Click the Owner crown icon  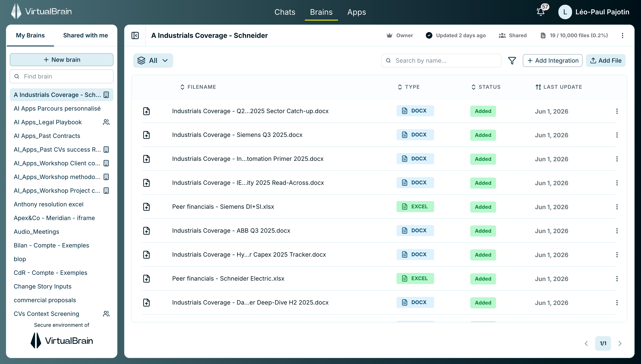point(389,36)
